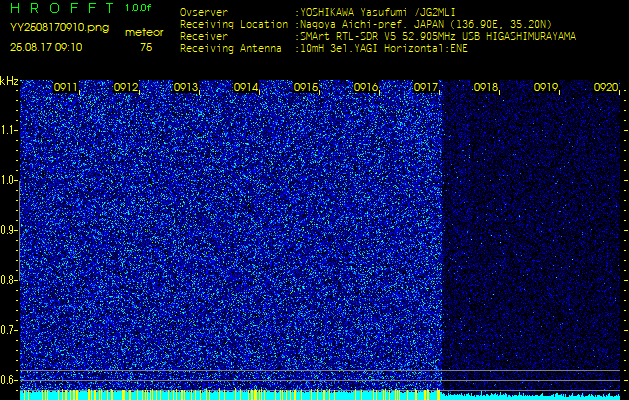Screen dimensions: 629x400
Task: Click the 0.7 frequency axis label
Action: (8, 330)
